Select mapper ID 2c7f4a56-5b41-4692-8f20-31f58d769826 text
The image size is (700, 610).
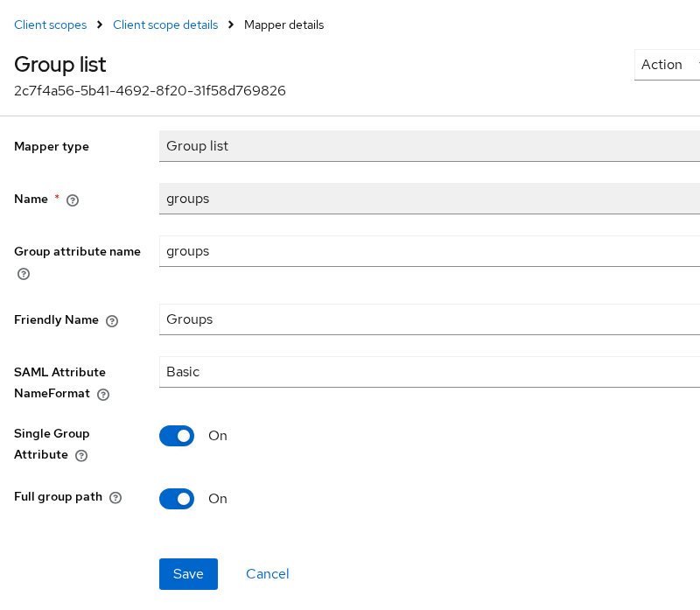click(x=150, y=91)
